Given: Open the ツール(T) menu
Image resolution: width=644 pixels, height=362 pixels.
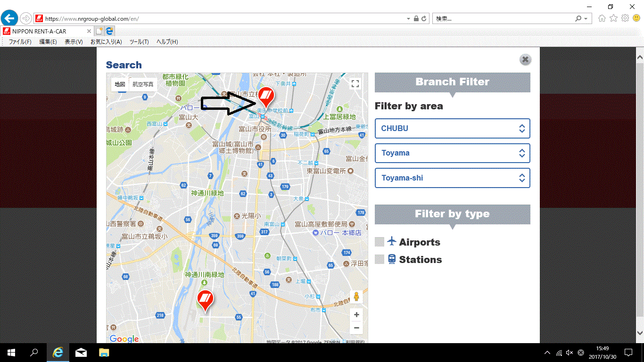Looking at the screenshot, I should click(x=139, y=41).
